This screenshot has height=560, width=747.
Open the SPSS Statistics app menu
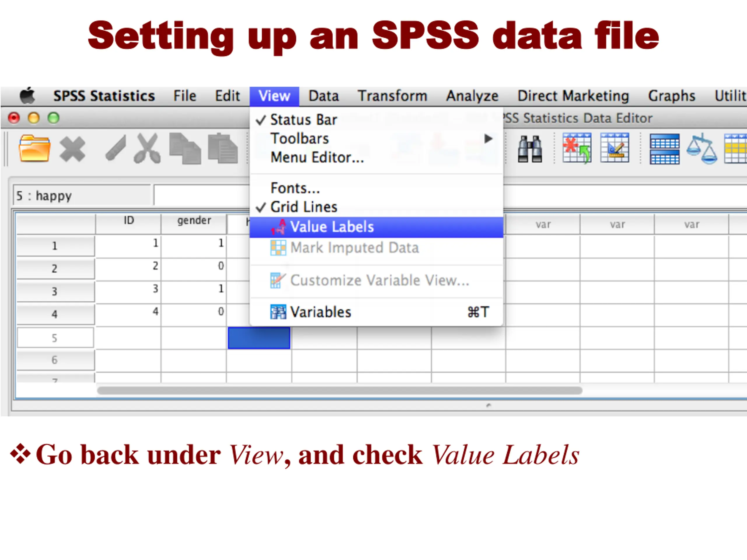pos(104,96)
